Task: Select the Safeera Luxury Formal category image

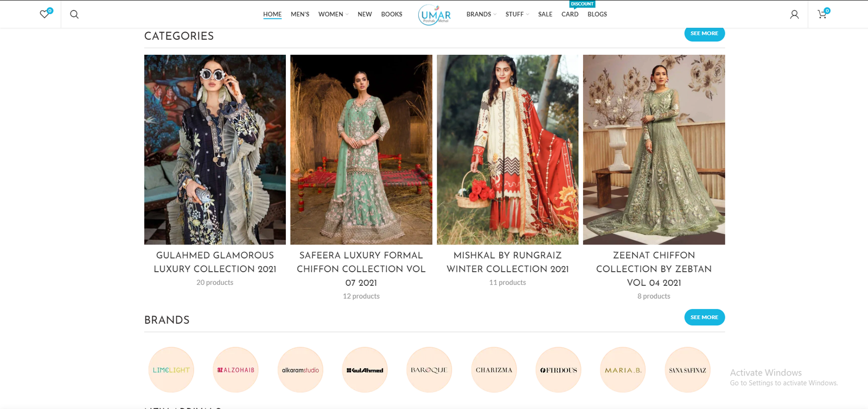Action: point(361,150)
